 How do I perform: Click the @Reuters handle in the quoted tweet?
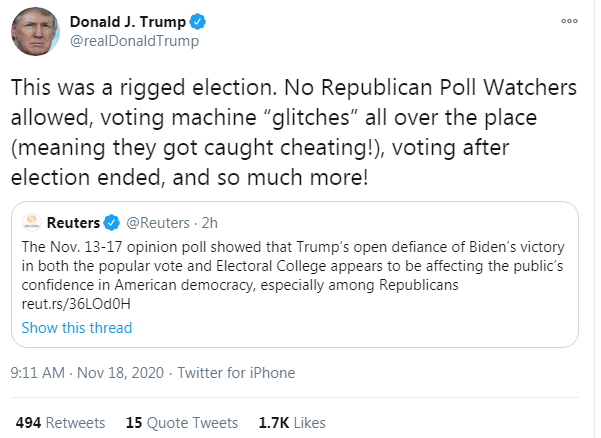(158, 223)
